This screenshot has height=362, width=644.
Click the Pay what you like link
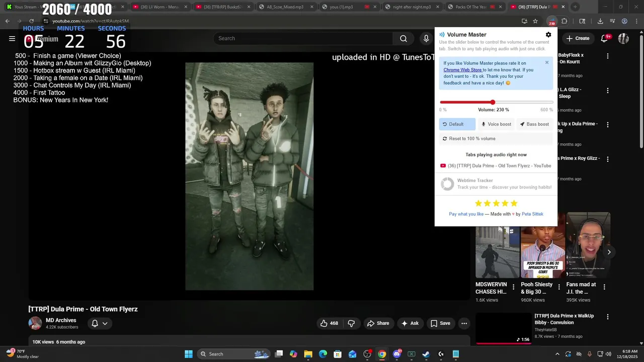pos(466,214)
